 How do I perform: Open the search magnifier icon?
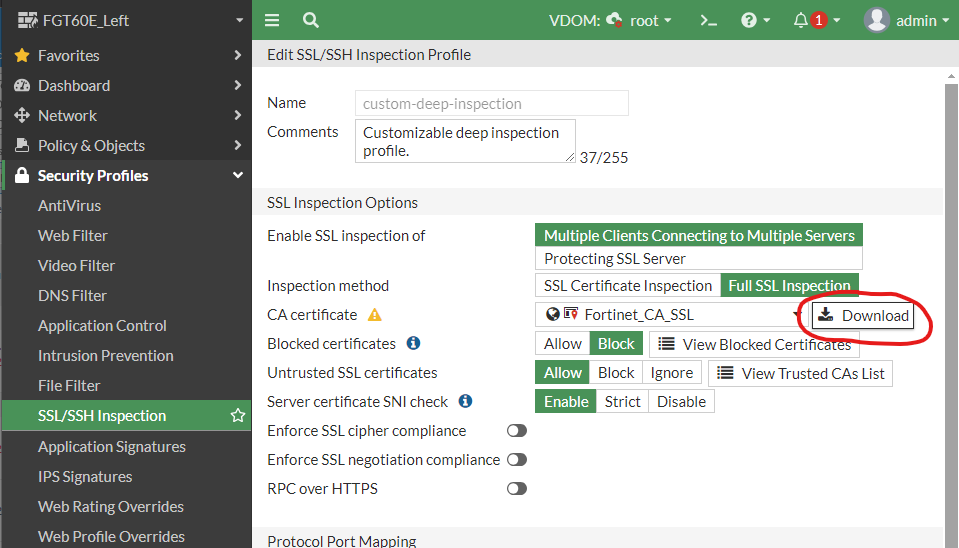[x=311, y=20]
